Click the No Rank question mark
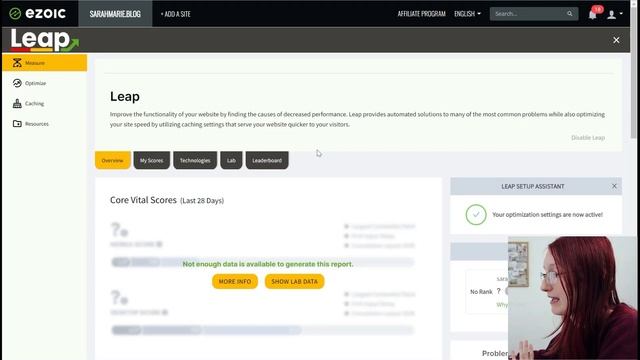This screenshot has width=640, height=360. point(498,291)
